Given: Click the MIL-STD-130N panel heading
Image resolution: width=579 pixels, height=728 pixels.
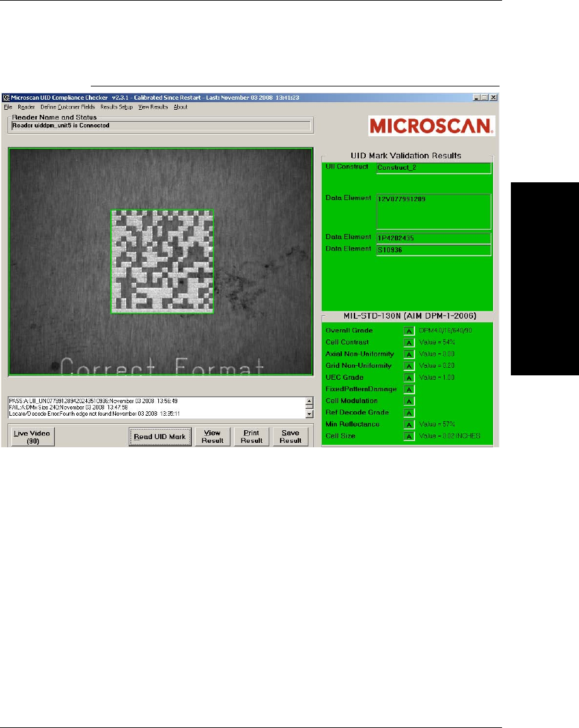Looking at the screenshot, I should (x=409, y=315).
